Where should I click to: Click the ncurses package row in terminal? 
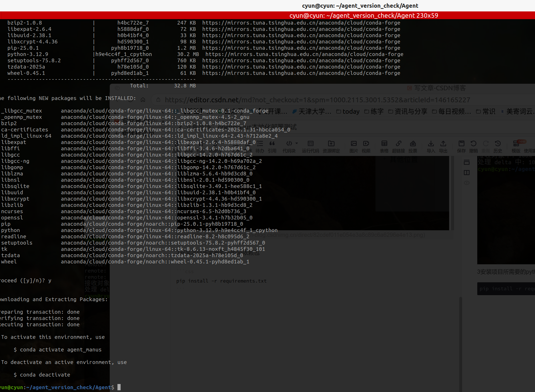pyautogui.click(x=123, y=211)
